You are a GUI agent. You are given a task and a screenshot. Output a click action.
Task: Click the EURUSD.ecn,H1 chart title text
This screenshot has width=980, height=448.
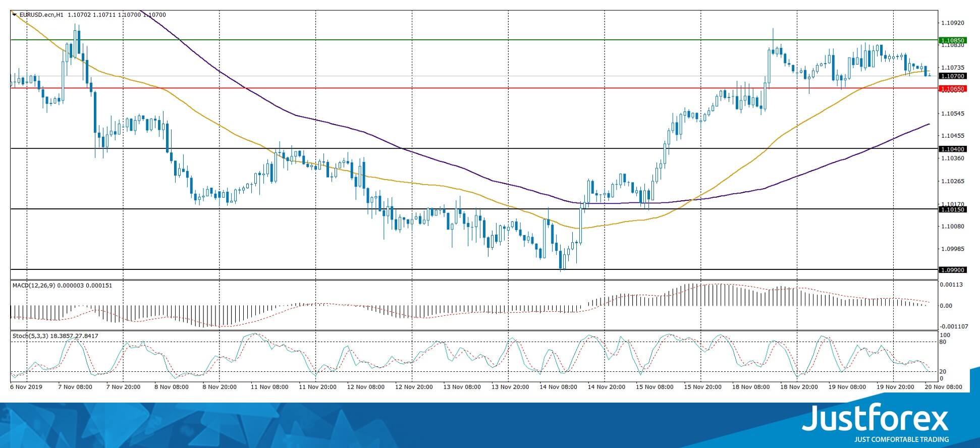coord(41,15)
